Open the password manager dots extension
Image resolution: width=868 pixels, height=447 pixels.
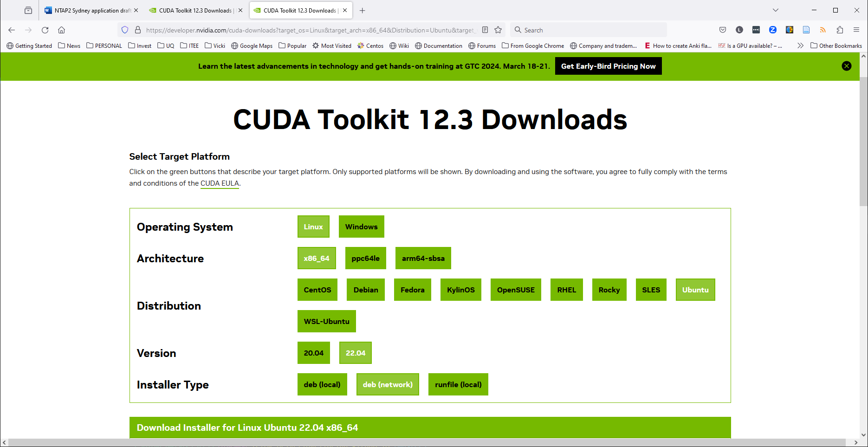756,30
